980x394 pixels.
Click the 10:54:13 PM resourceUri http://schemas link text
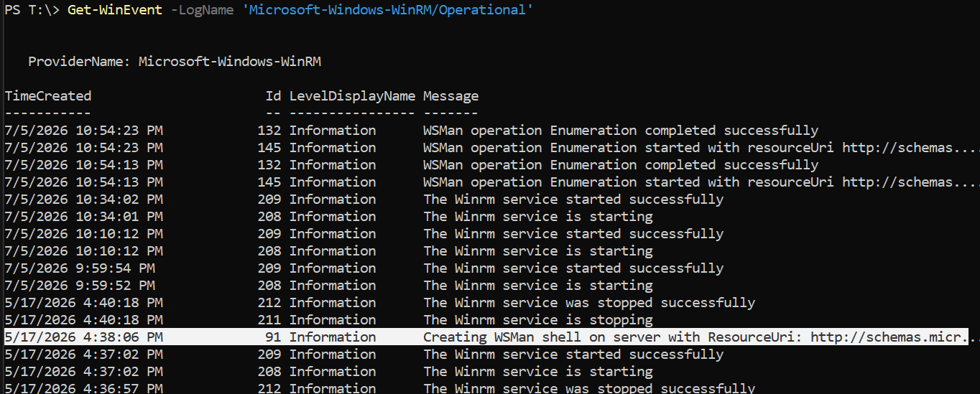[910, 182]
